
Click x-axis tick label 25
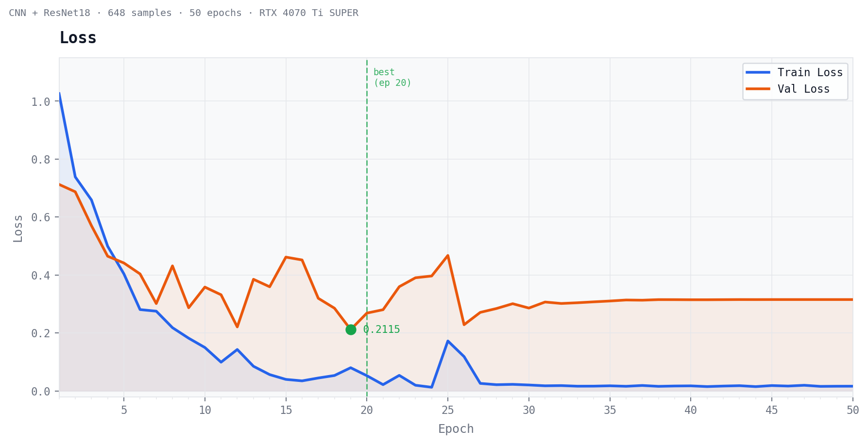(447, 411)
